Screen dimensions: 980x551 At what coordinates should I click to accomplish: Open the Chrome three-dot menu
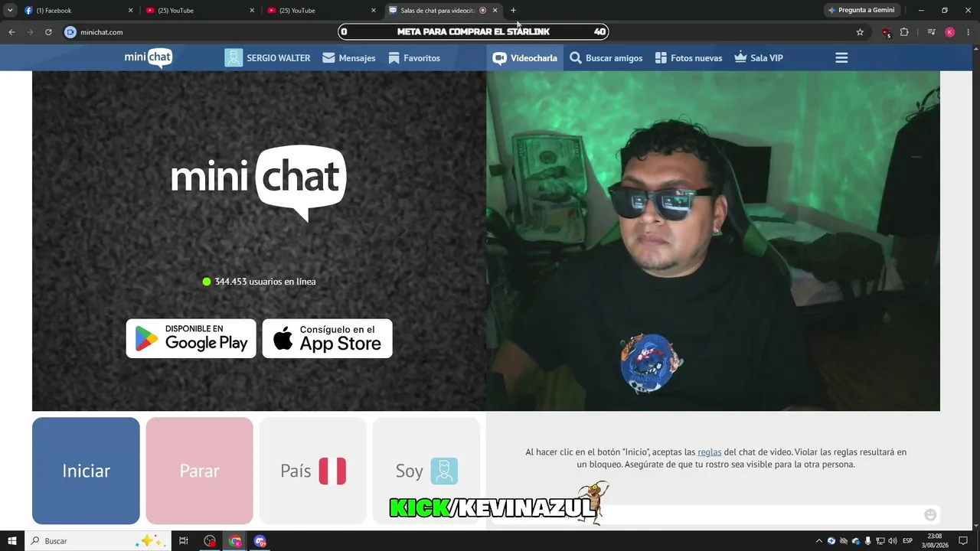pos(968,32)
